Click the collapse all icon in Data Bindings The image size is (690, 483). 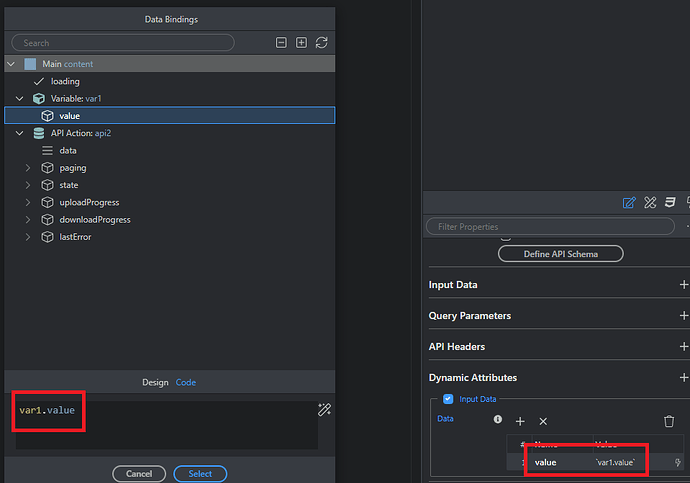[x=281, y=43]
